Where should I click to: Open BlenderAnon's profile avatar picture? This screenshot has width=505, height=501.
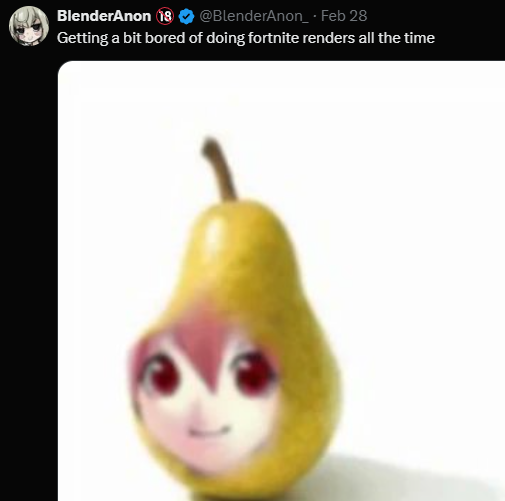click(x=29, y=26)
